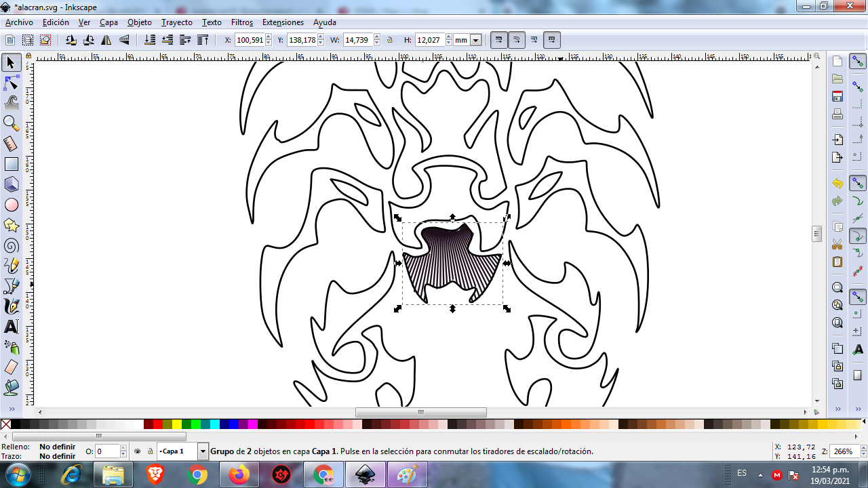This screenshot has height=488, width=868.
Task: Activate the Text tool
Action: [x=11, y=327]
